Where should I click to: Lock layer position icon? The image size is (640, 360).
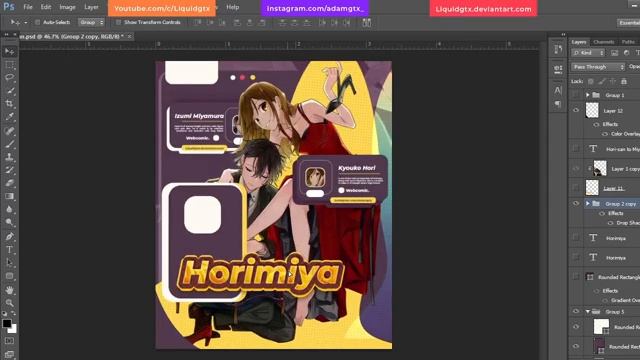tap(613, 81)
